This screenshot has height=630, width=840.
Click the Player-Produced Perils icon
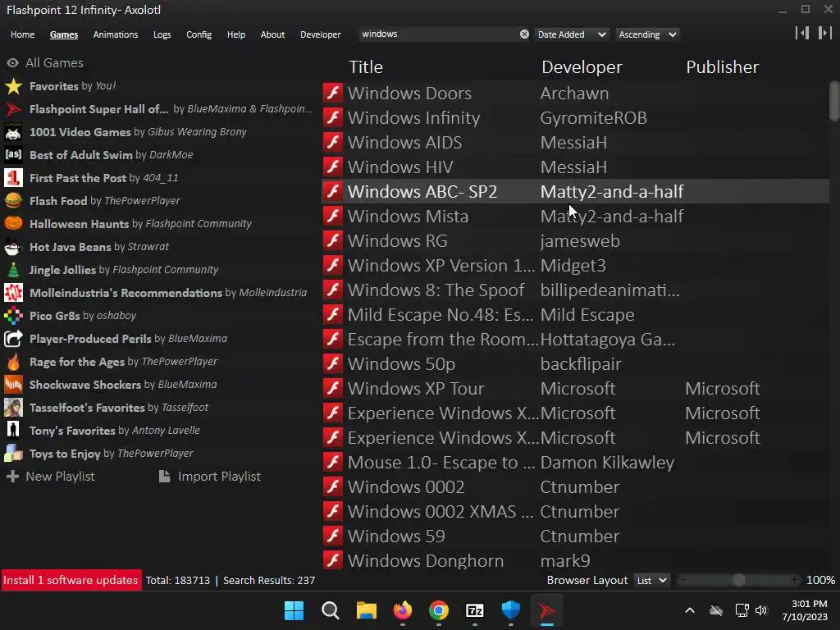point(13,339)
